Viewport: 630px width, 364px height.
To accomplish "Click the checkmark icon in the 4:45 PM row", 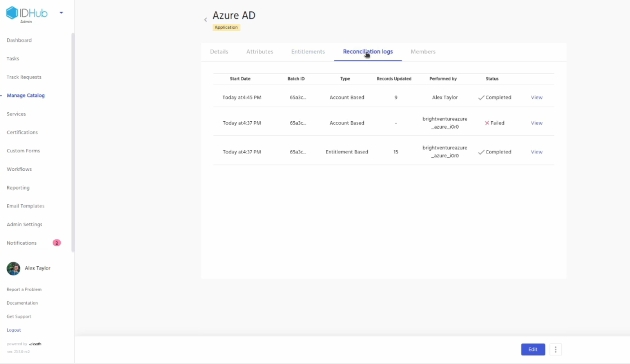I will pyautogui.click(x=481, y=98).
